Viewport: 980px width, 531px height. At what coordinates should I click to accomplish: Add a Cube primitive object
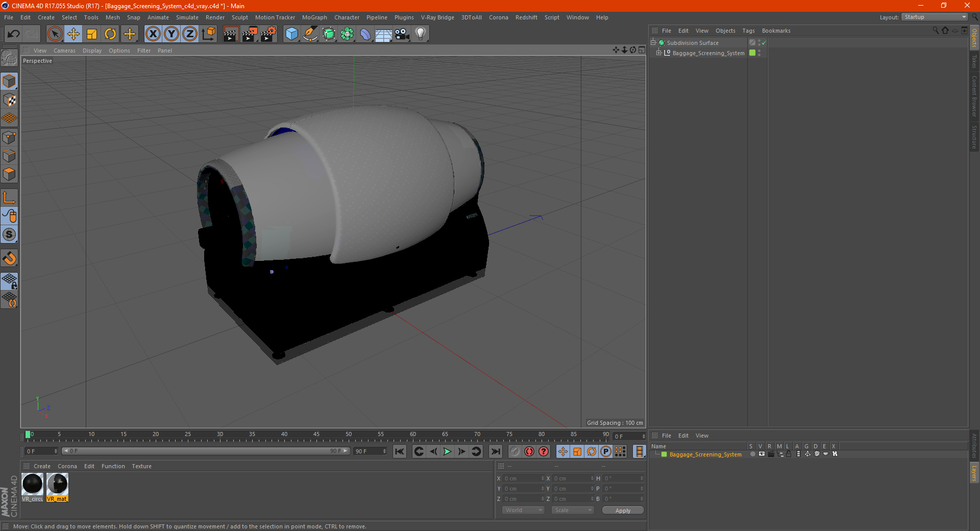(291, 34)
